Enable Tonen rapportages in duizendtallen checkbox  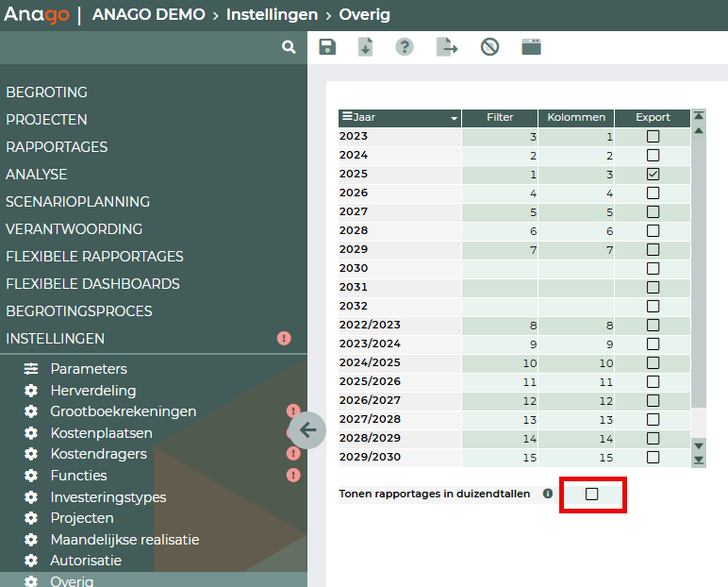click(x=592, y=494)
